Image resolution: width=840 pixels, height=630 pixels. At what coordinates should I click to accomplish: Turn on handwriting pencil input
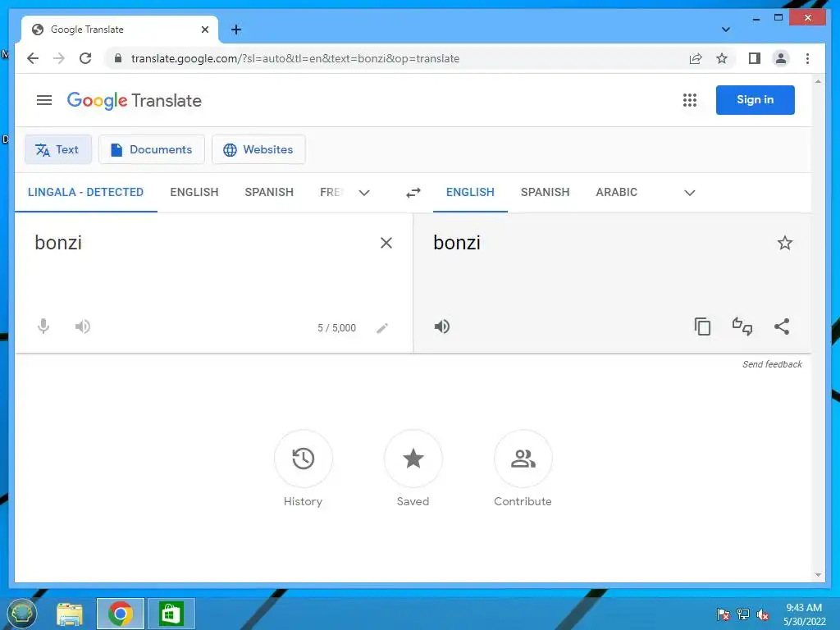point(382,328)
